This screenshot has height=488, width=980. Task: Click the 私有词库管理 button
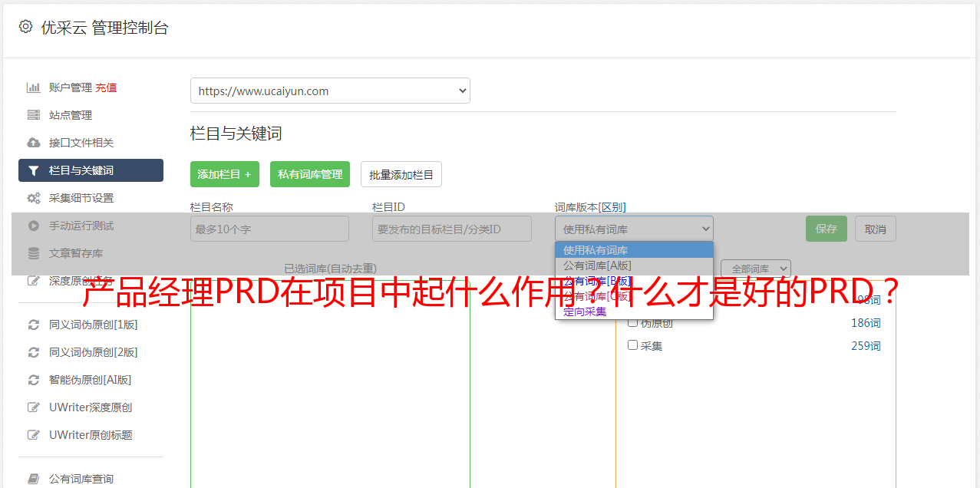point(310,174)
